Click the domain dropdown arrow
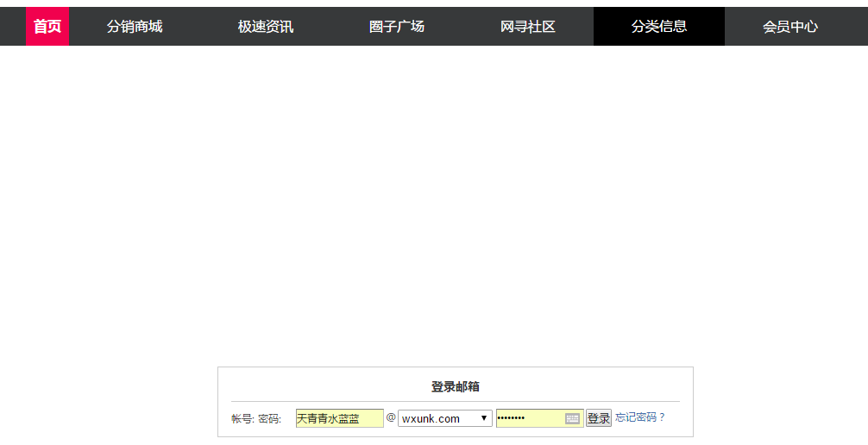 pyautogui.click(x=485, y=418)
